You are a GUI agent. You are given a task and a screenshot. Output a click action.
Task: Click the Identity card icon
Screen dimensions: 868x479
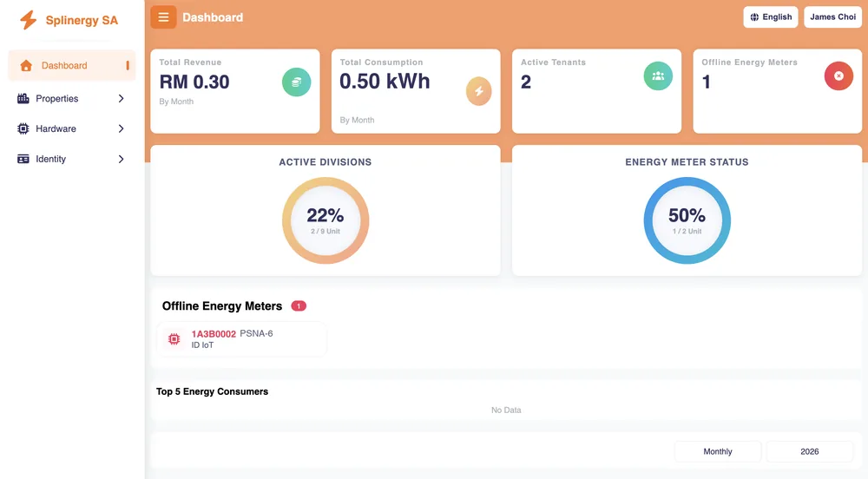point(23,159)
